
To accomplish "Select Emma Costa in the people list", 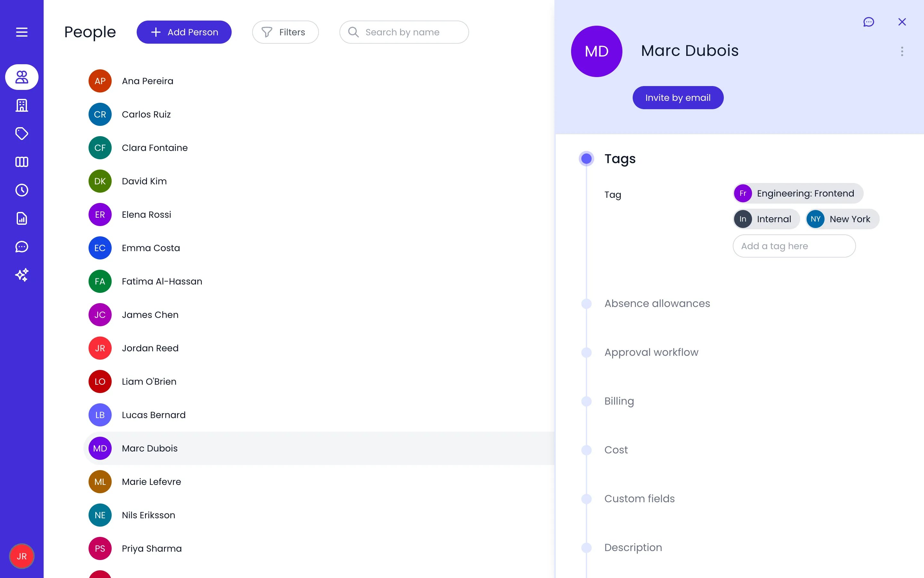I will click(319, 248).
